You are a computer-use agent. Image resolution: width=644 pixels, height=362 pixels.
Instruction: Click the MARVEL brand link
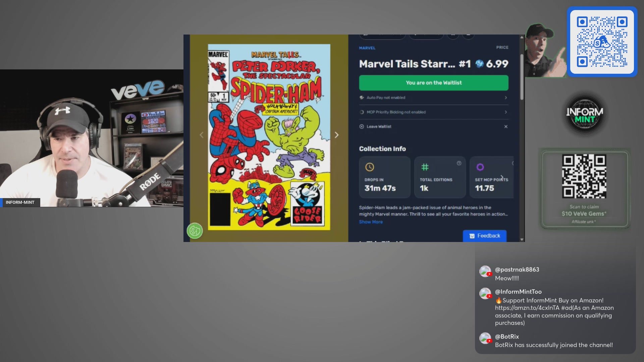tap(367, 48)
